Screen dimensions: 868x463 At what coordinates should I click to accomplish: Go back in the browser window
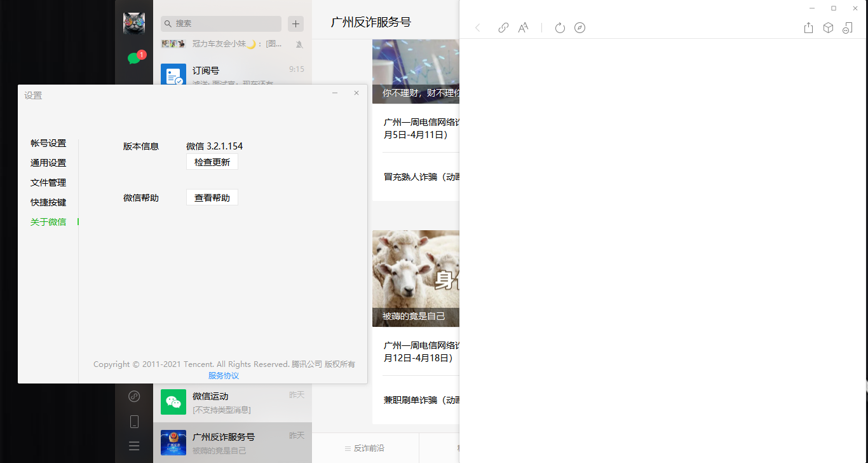click(478, 28)
